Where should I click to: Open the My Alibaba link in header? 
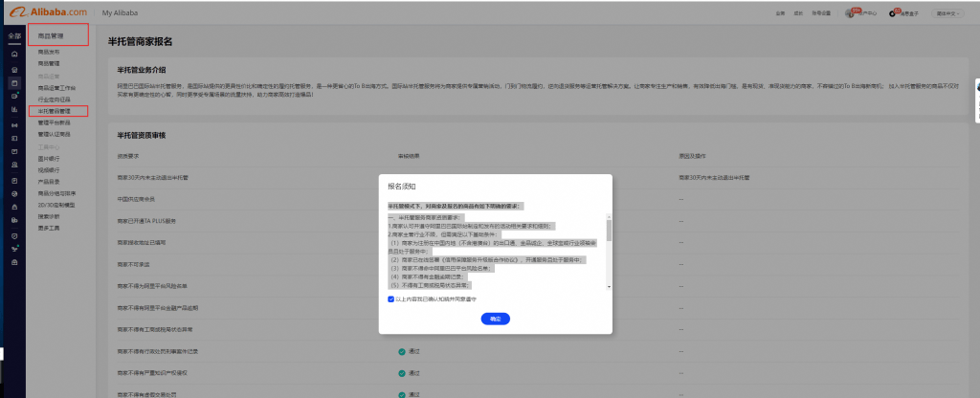(x=120, y=13)
